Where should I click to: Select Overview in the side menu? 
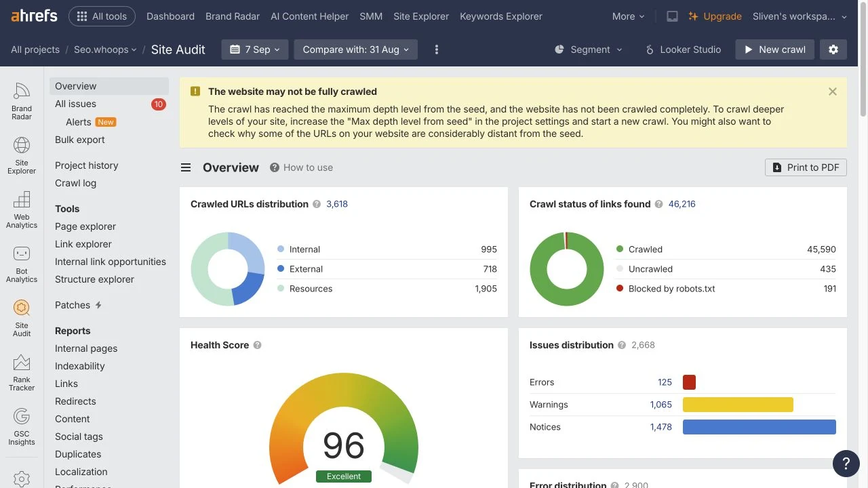click(x=109, y=86)
